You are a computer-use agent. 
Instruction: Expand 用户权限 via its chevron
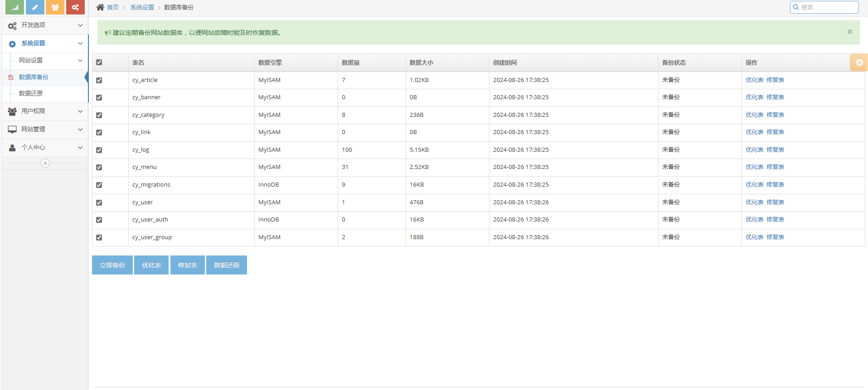click(80, 111)
